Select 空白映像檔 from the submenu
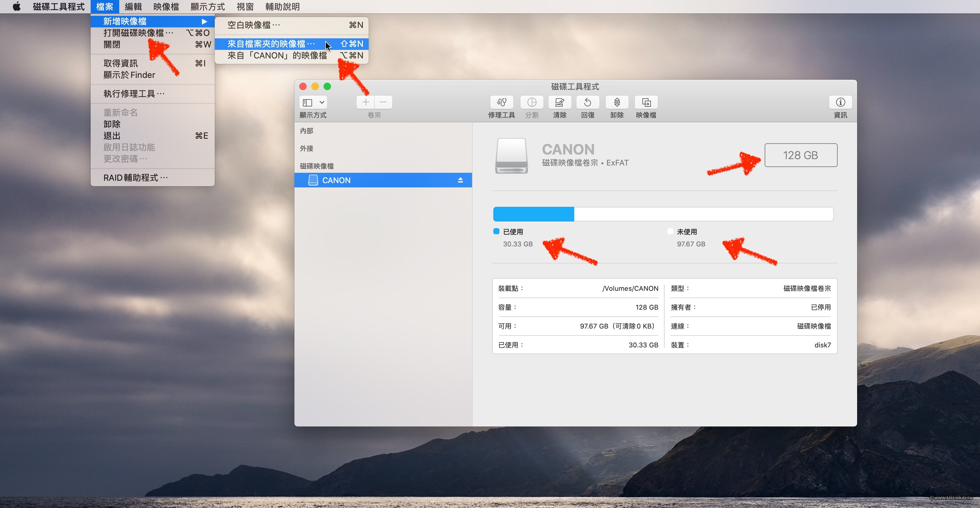Screen dimensions: 980x508 (253, 25)
